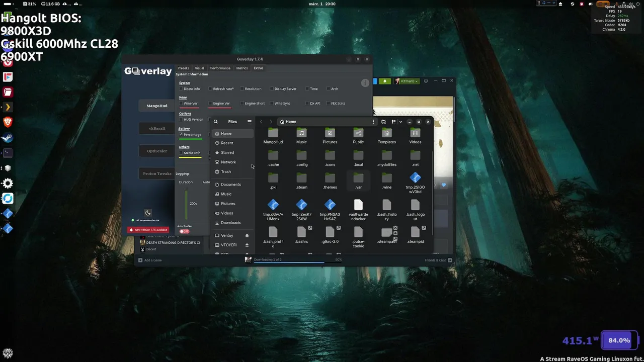Launch Brave browser from the dock

(x=8, y=122)
